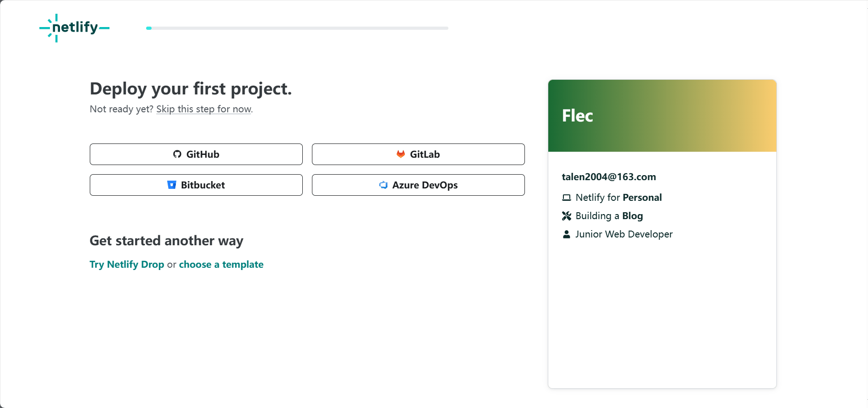Click the GitLab fox icon
The height and width of the screenshot is (408, 868).
point(401,154)
